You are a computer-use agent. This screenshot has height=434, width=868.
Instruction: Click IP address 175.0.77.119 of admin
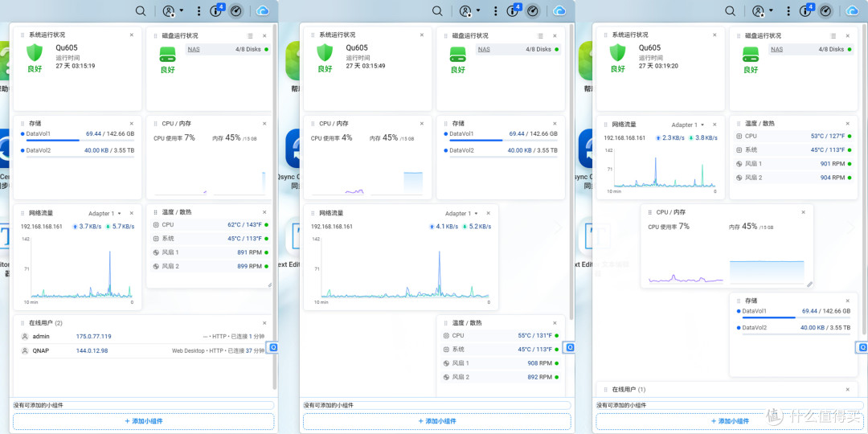(x=93, y=336)
